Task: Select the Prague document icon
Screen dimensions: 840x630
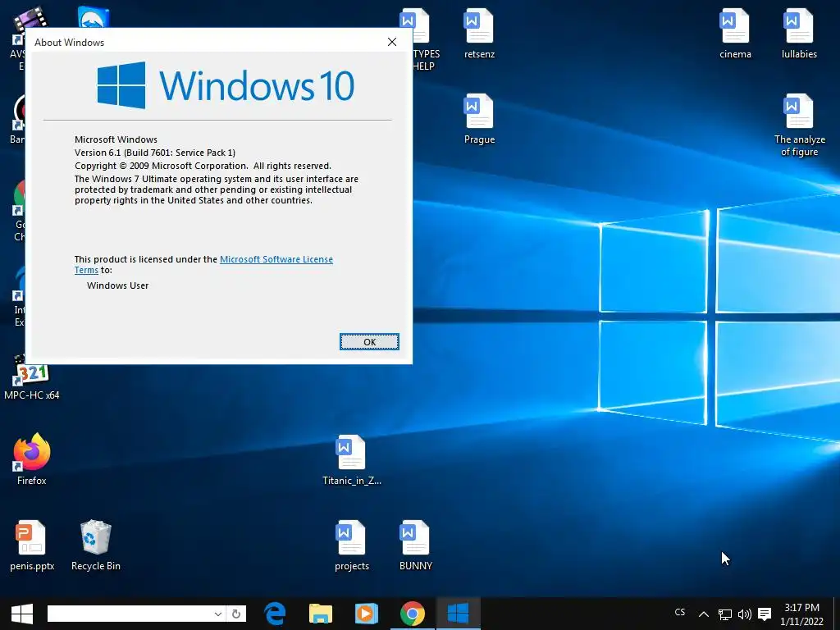Action: (x=479, y=119)
